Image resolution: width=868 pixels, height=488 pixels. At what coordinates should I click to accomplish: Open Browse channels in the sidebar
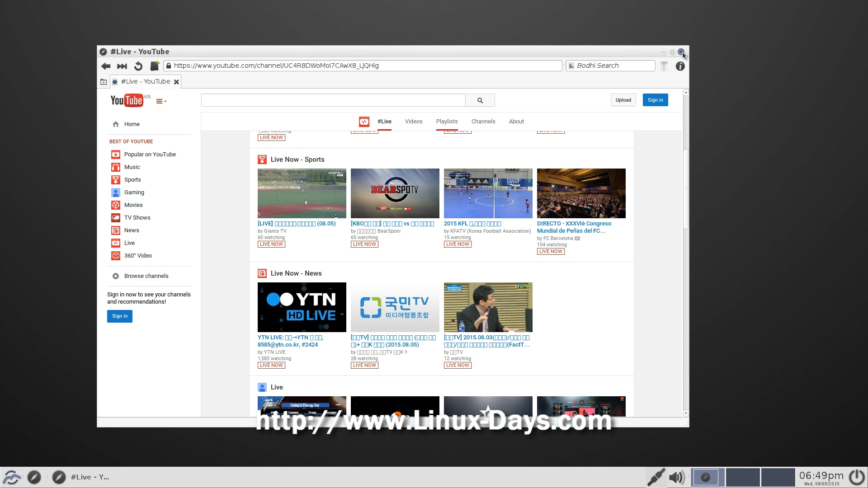point(146,276)
